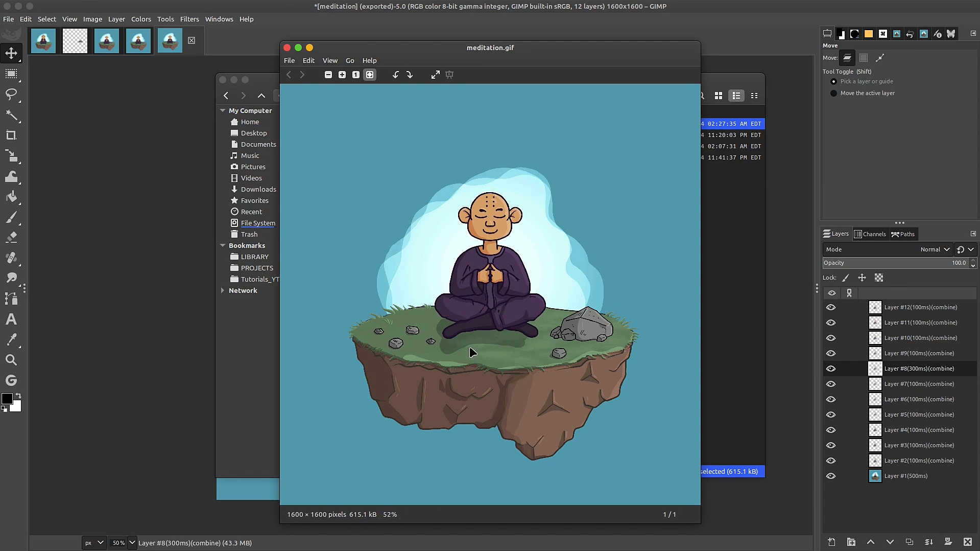Select Layer #5(100ms)(combine) in the Layers panel
Screen dimensions: 980x551
coord(919,415)
